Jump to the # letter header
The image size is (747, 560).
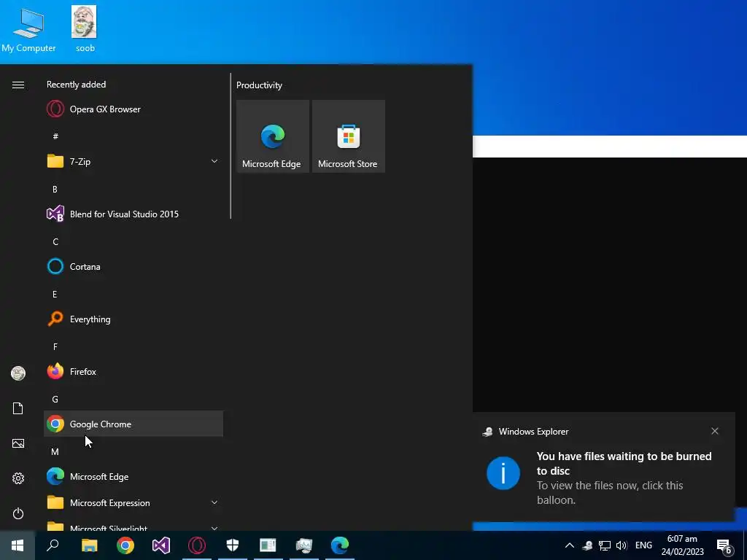click(55, 136)
